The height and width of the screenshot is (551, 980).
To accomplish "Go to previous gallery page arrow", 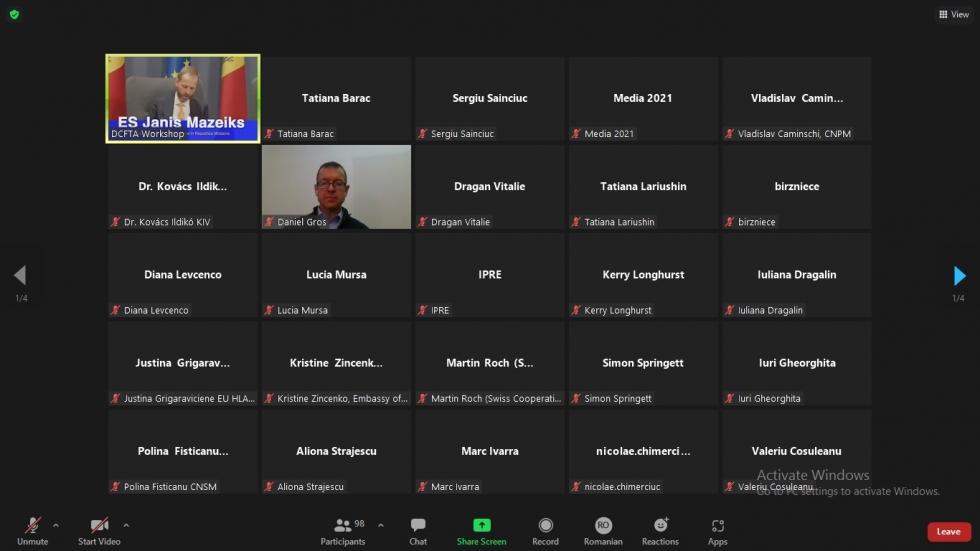I will pyautogui.click(x=20, y=276).
